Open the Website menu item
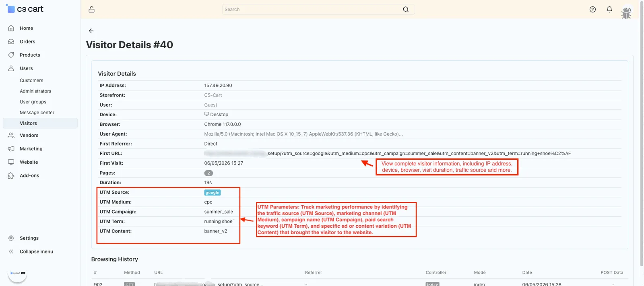This screenshot has width=644, height=286. click(29, 162)
